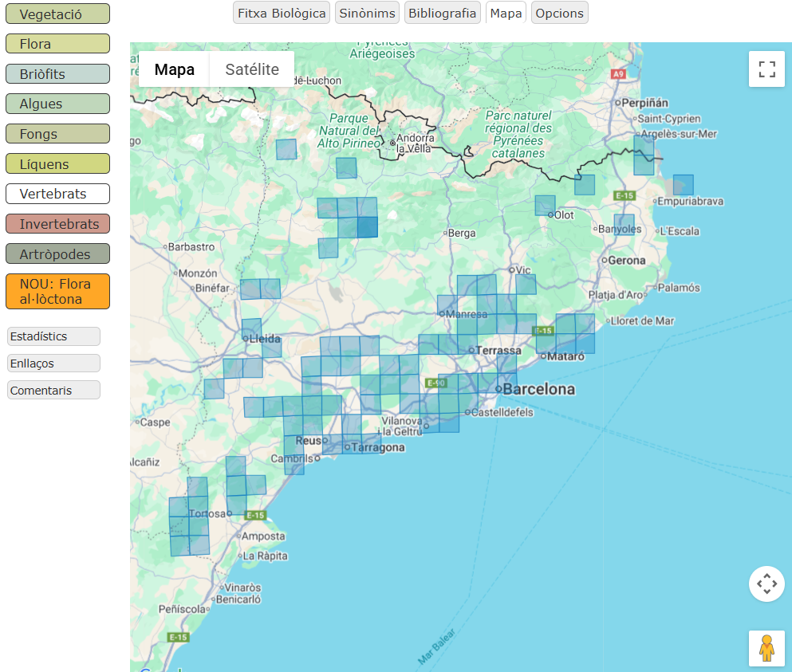View the Estadístics page
The height and width of the screenshot is (672, 792).
[x=53, y=336]
